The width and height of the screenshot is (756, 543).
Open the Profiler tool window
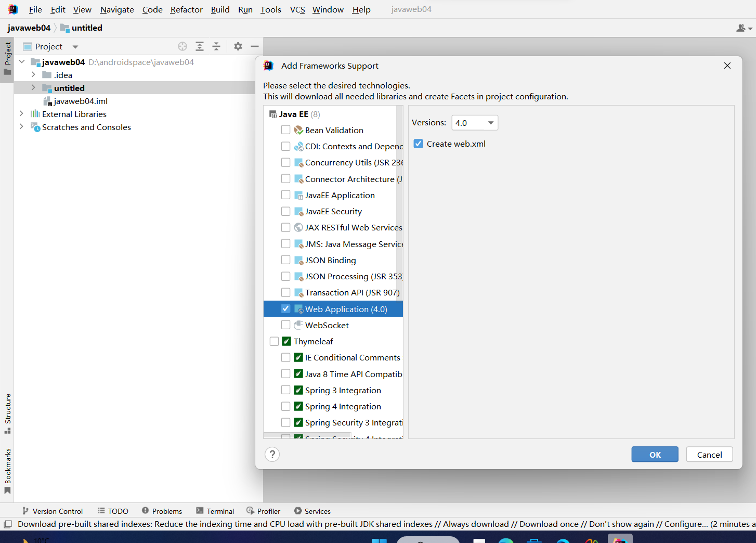263,511
